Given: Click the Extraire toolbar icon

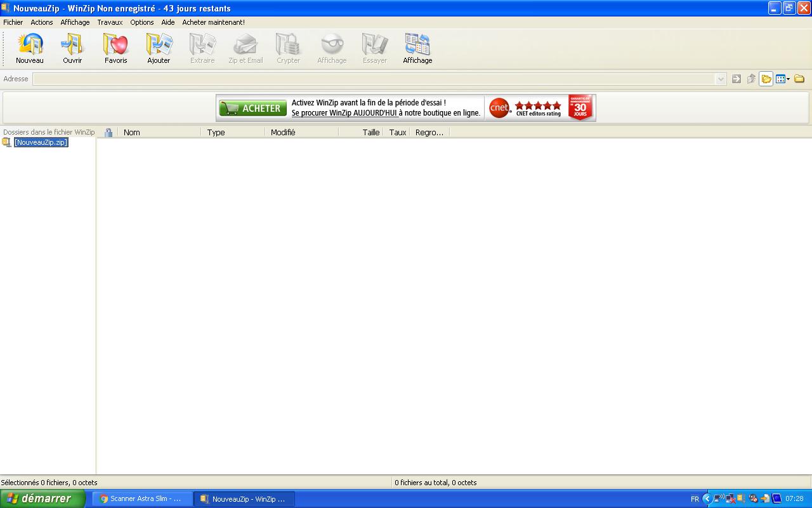Looking at the screenshot, I should (x=202, y=48).
